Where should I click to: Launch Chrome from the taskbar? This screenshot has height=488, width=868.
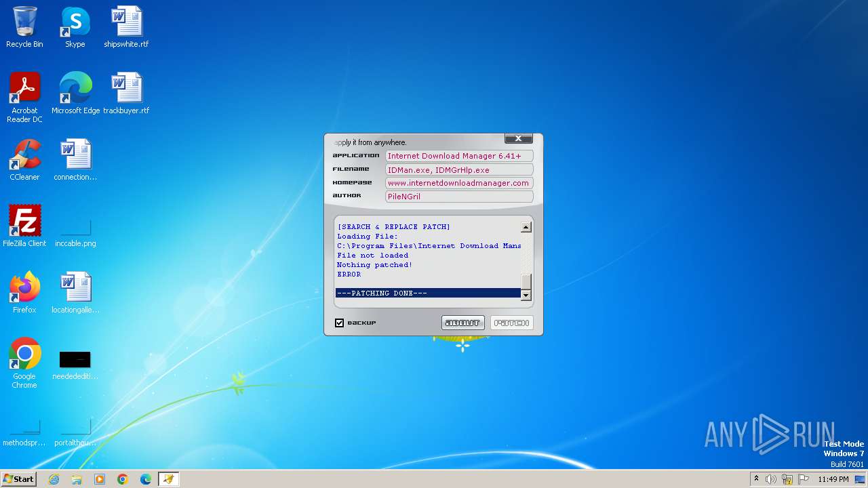(x=123, y=479)
